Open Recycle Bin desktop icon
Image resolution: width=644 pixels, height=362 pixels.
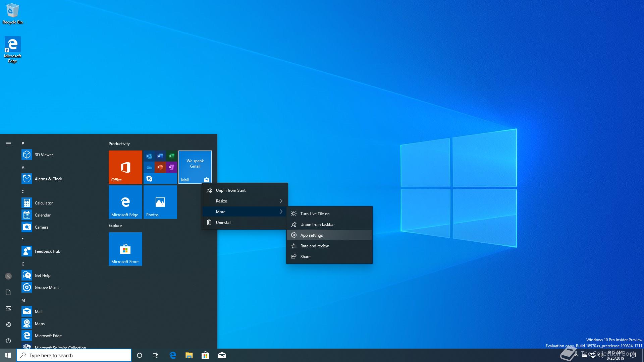click(13, 14)
